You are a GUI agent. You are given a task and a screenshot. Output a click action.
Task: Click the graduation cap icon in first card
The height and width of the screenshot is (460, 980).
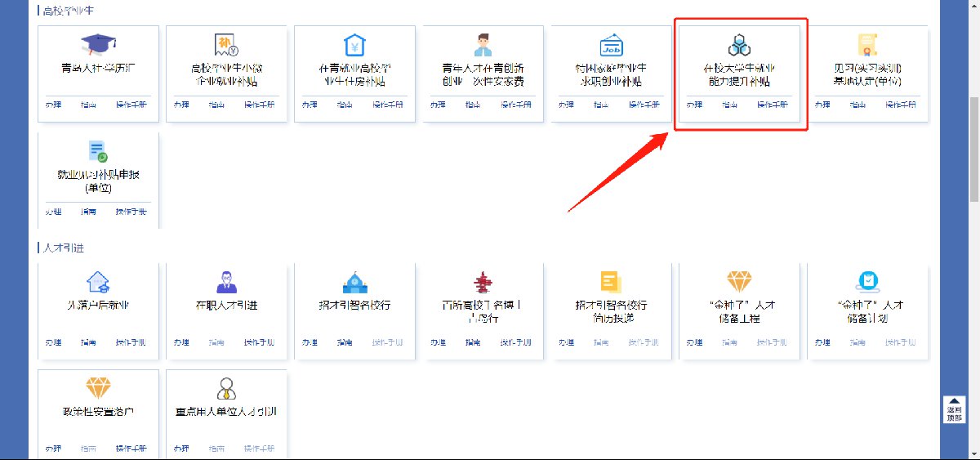98,44
